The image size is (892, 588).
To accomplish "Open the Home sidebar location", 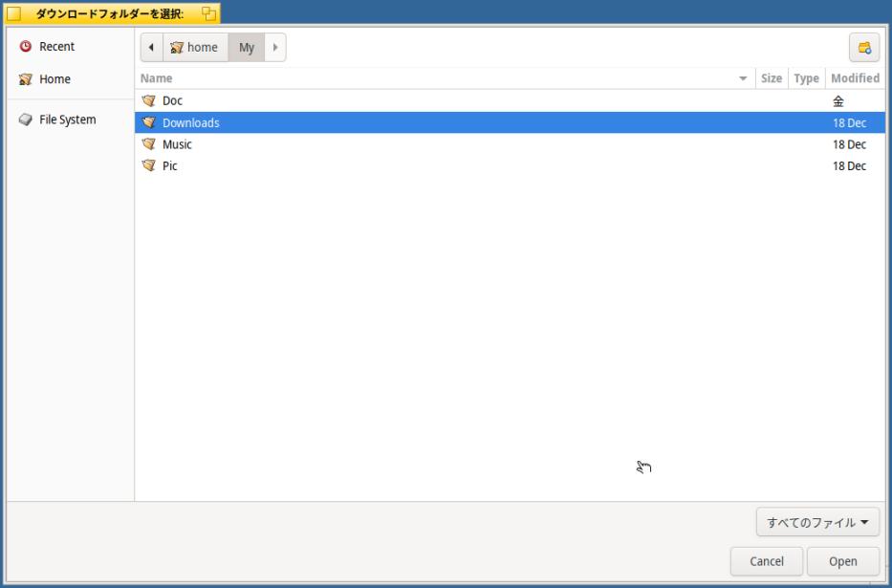I will pos(71,79).
